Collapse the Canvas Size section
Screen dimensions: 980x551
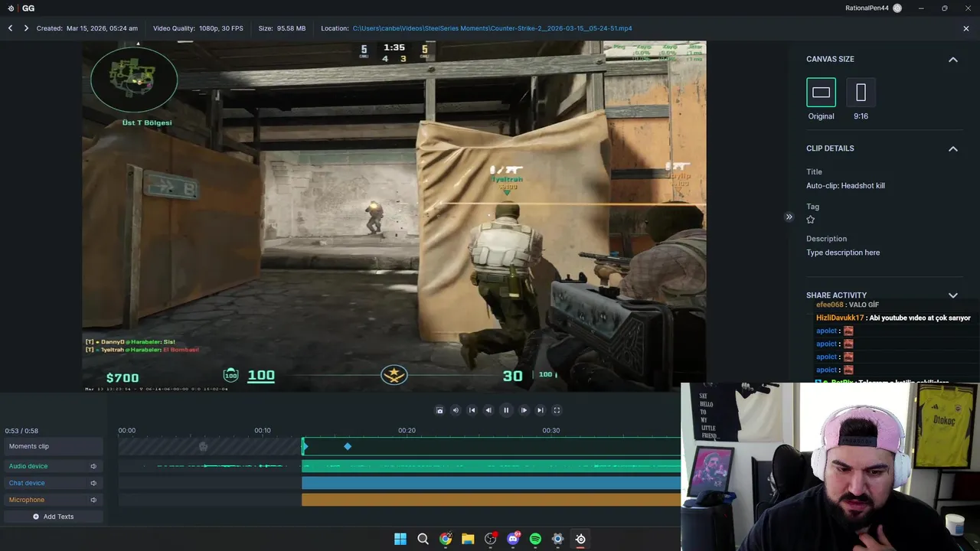tap(953, 60)
